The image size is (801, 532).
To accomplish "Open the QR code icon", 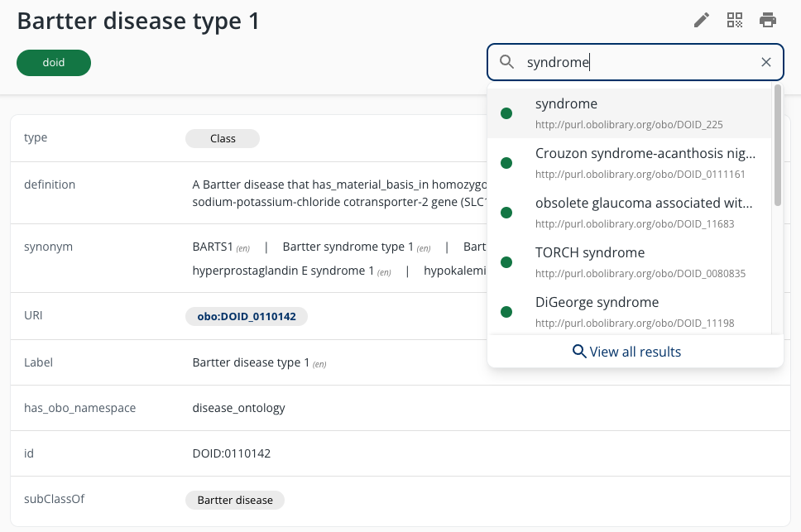I will [734, 20].
